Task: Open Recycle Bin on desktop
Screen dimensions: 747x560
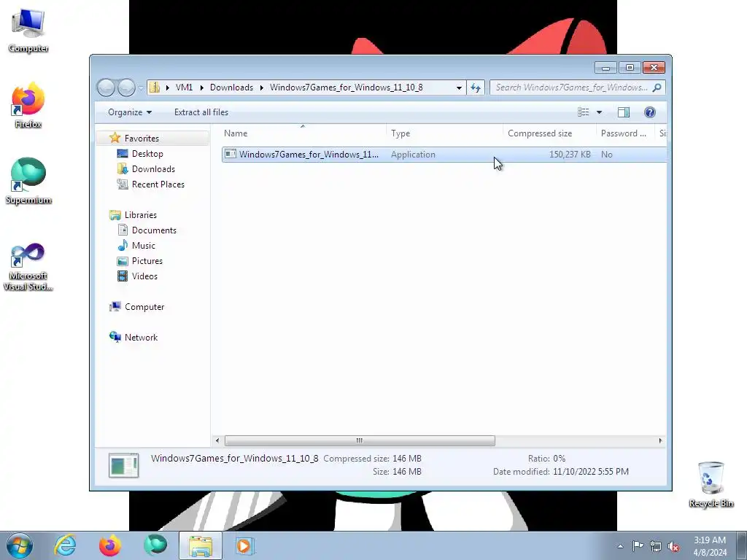Action: click(x=711, y=484)
